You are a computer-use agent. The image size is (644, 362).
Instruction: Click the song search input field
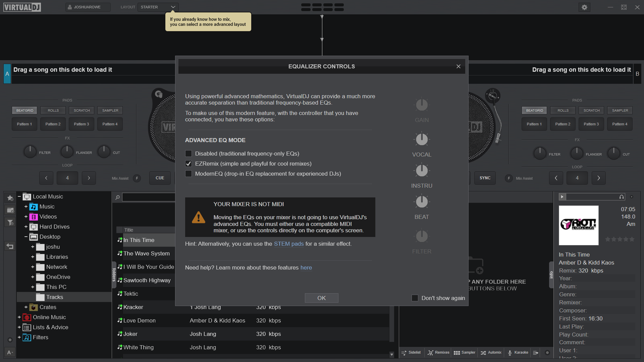click(x=149, y=197)
